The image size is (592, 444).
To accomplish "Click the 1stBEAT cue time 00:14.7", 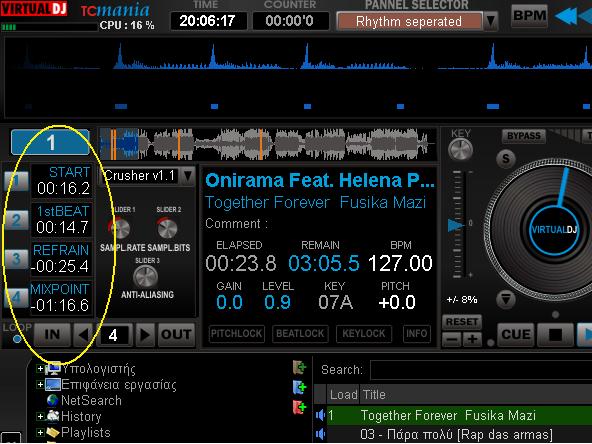I will point(62,227).
